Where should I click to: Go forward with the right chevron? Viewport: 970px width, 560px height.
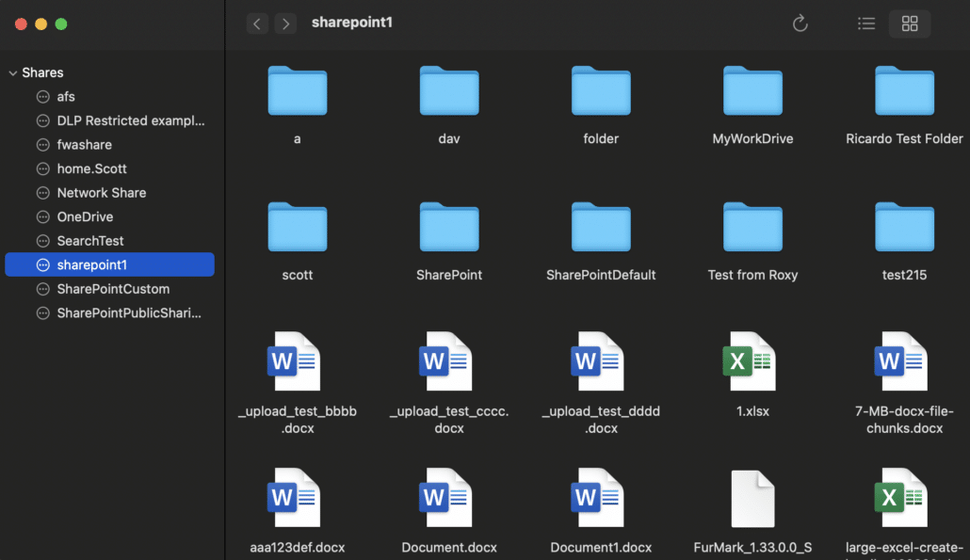pyautogui.click(x=285, y=24)
